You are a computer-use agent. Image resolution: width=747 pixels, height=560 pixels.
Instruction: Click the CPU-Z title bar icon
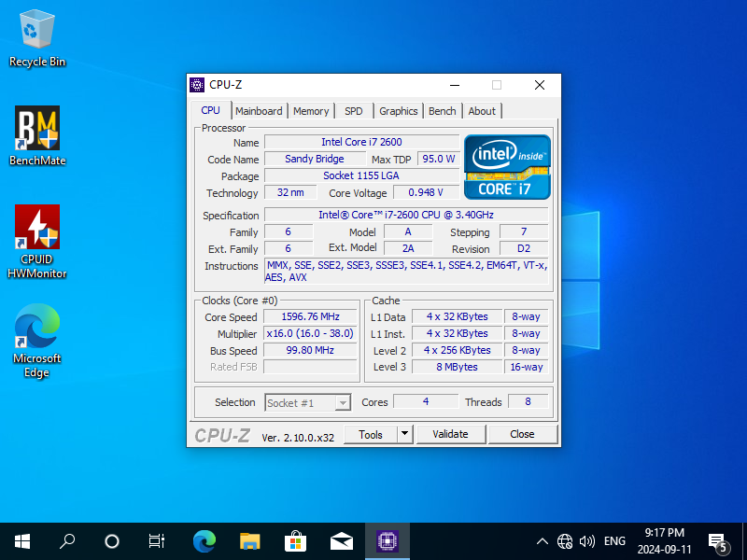coord(197,85)
